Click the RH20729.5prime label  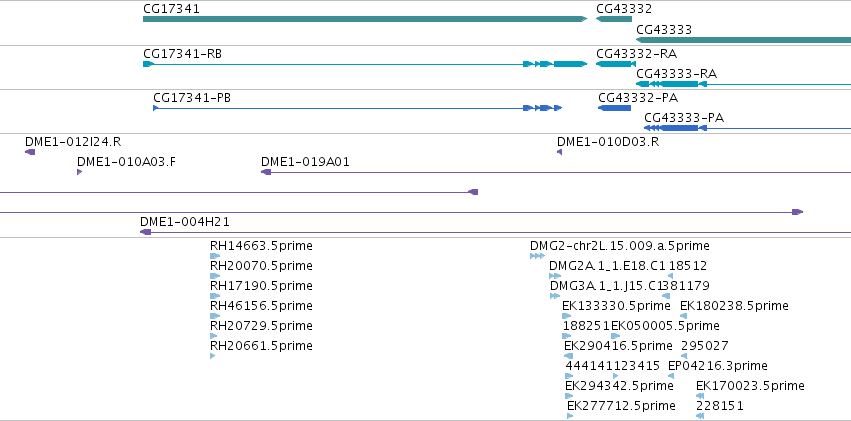tap(261, 326)
